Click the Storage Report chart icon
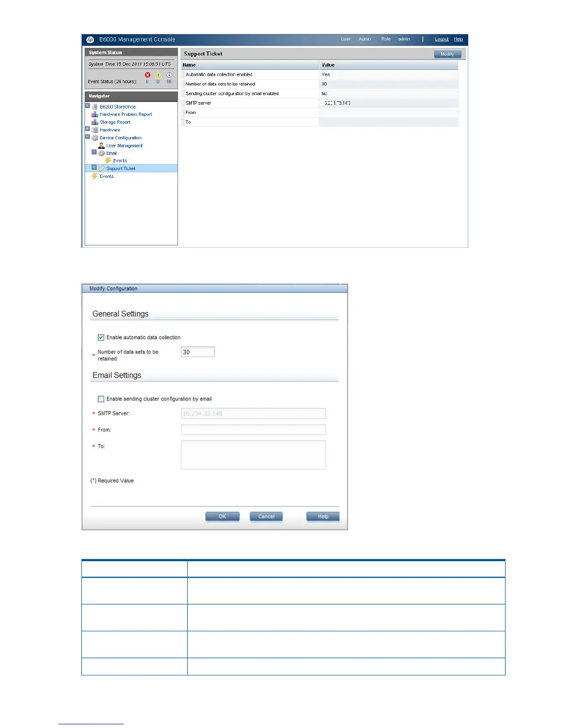563x728 pixels. point(95,122)
